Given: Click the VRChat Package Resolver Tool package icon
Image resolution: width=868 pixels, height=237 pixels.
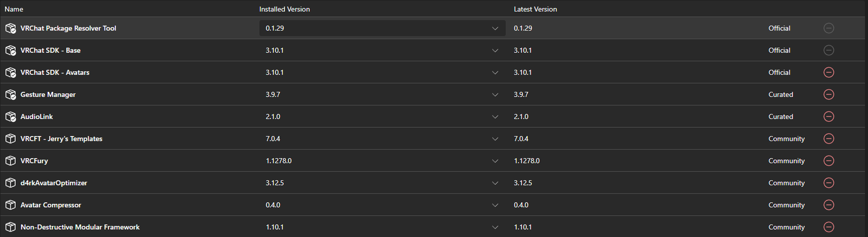Looking at the screenshot, I should tap(10, 28).
